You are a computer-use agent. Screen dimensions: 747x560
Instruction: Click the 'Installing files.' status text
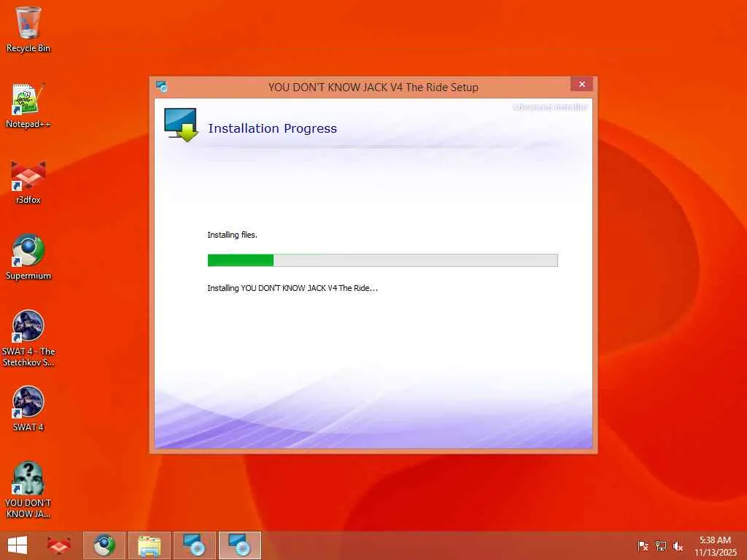tap(232, 235)
